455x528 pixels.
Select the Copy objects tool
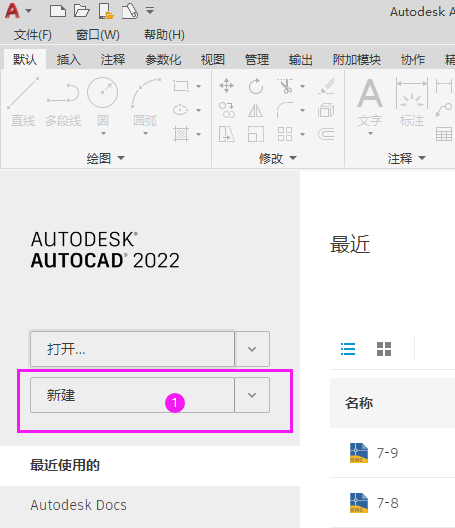coord(227,110)
